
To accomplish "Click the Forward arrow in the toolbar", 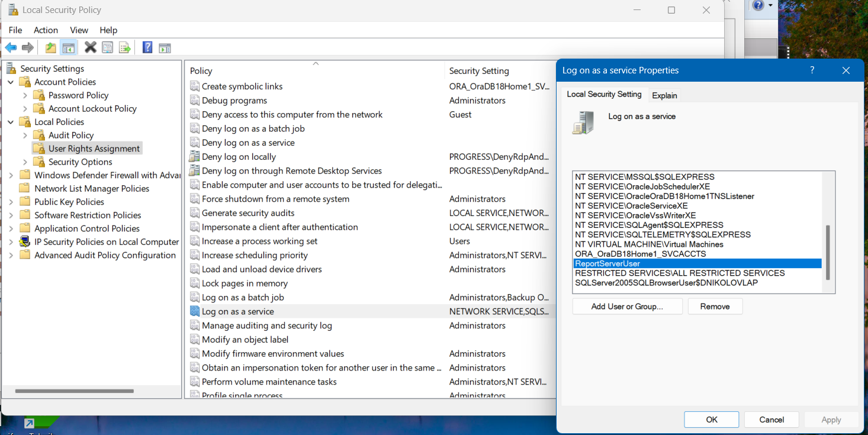I will (27, 48).
